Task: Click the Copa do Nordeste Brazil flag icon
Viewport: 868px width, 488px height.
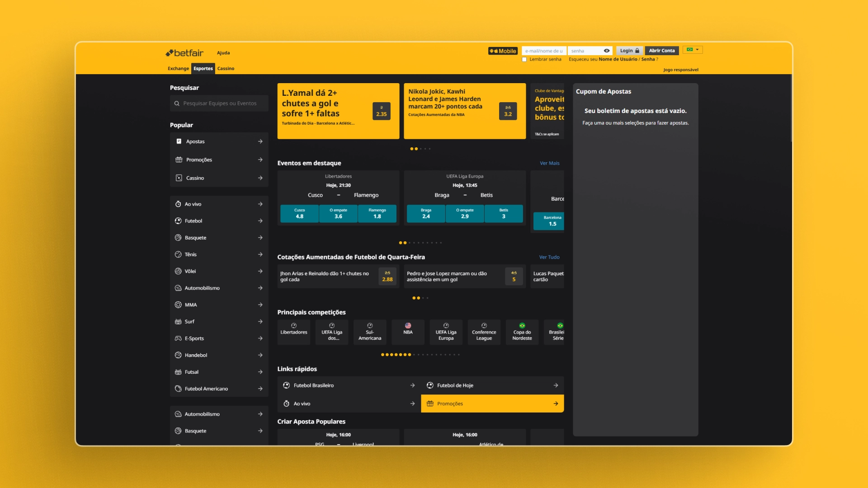Action: click(522, 325)
